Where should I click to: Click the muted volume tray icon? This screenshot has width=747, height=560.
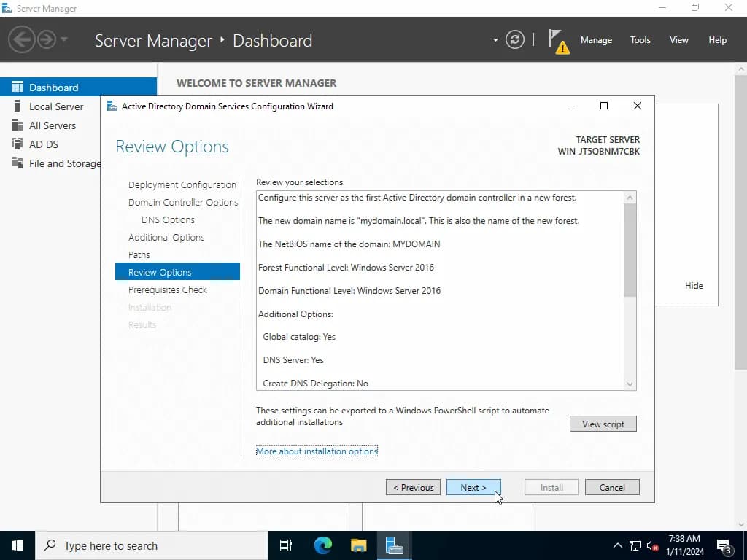click(x=653, y=545)
